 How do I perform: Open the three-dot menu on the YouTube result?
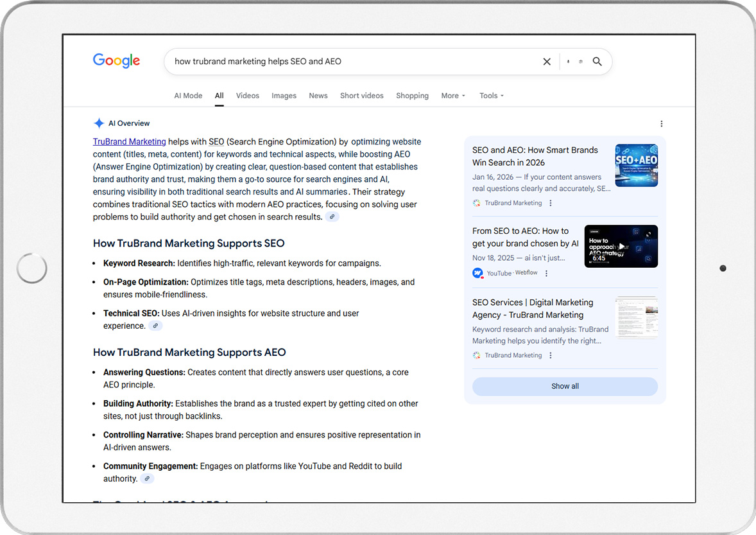click(546, 273)
